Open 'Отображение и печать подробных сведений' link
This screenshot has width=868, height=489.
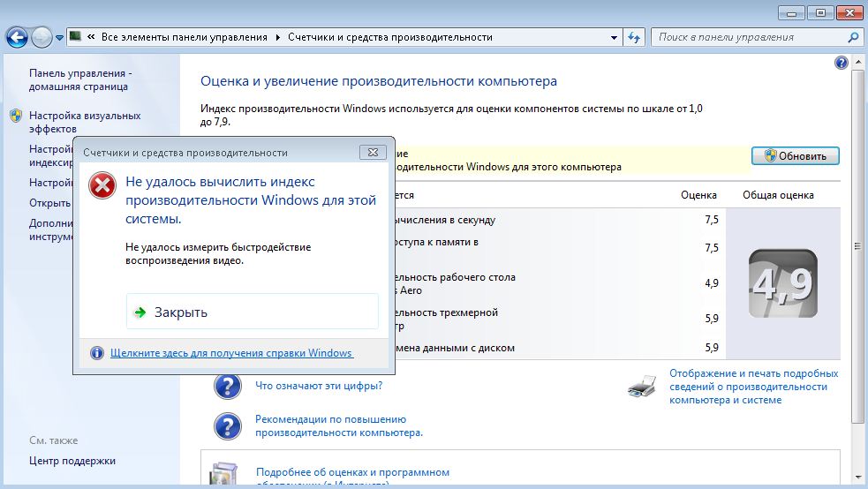click(753, 387)
